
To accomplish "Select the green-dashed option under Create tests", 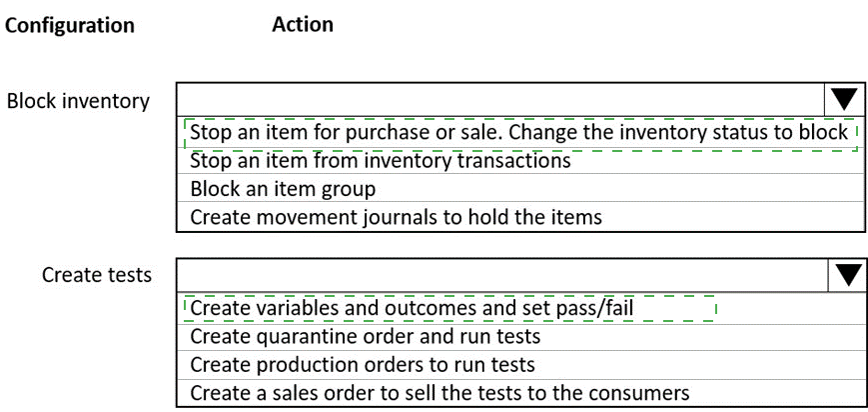I will click(412, 308).
